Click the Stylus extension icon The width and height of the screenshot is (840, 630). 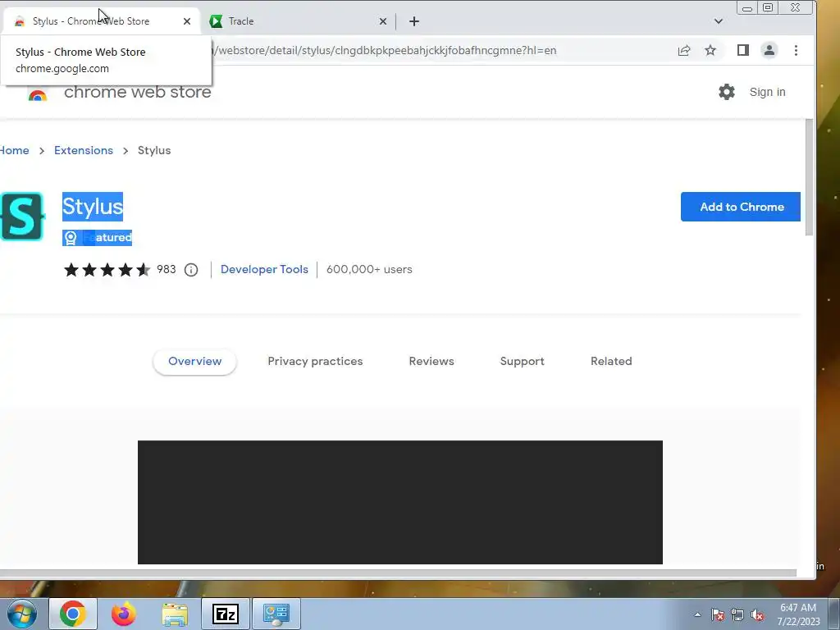pyautogui.click(x=22, y=217)
